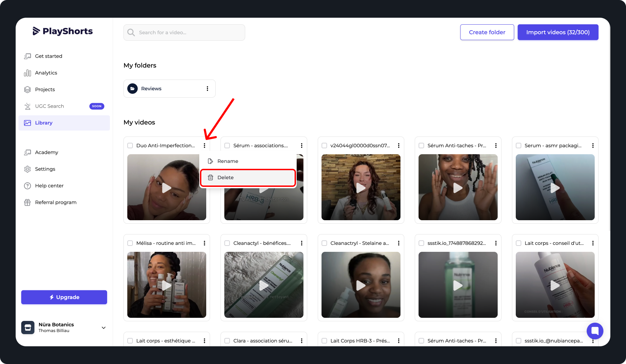Open the Settings link

[64, 169]
